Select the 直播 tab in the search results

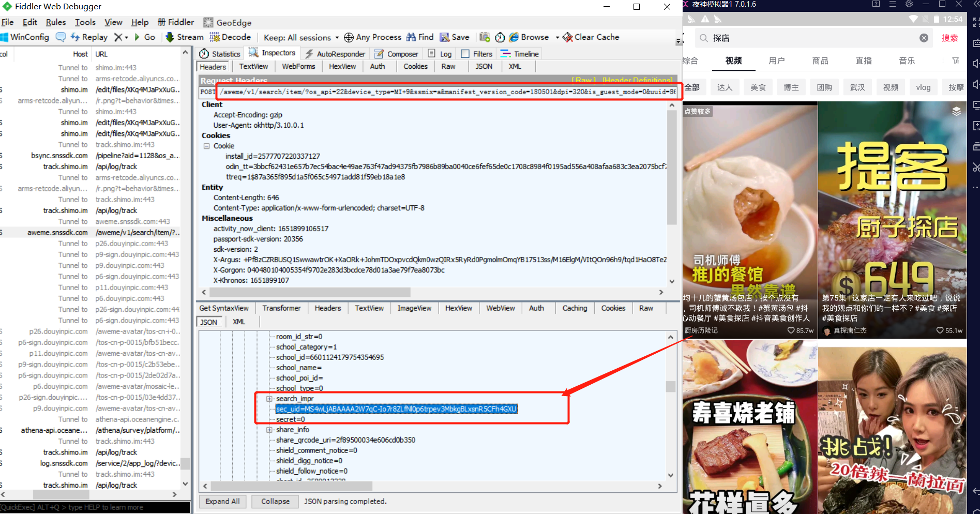pyautogui.click(x=864, y=61)
